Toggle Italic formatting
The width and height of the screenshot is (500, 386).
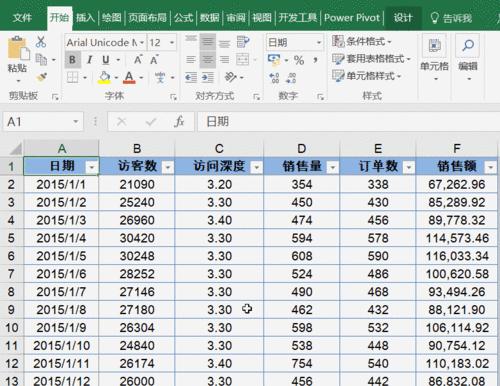89,60
